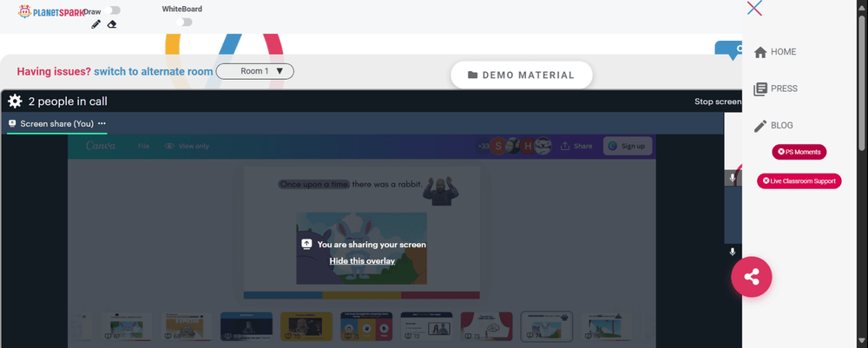Open screen share tab options ellipsis
Image resolution: width=868 pixels, height=348 pixels.
102,124
